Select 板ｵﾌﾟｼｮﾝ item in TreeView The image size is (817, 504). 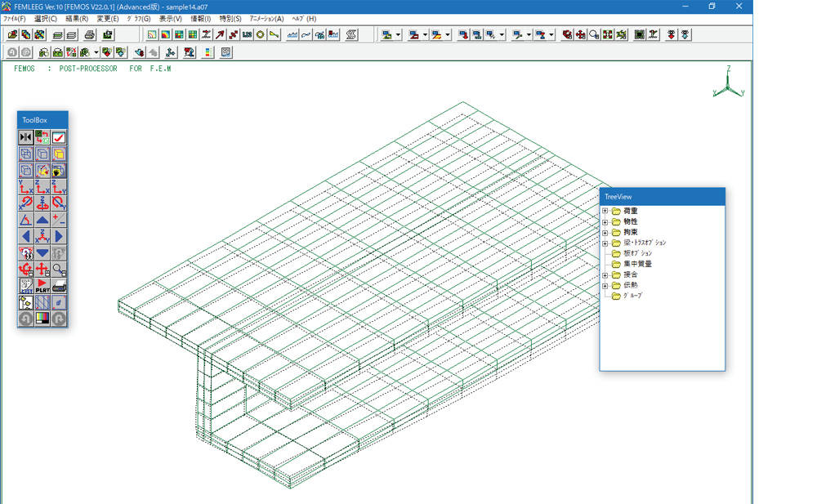pos(638,253)
